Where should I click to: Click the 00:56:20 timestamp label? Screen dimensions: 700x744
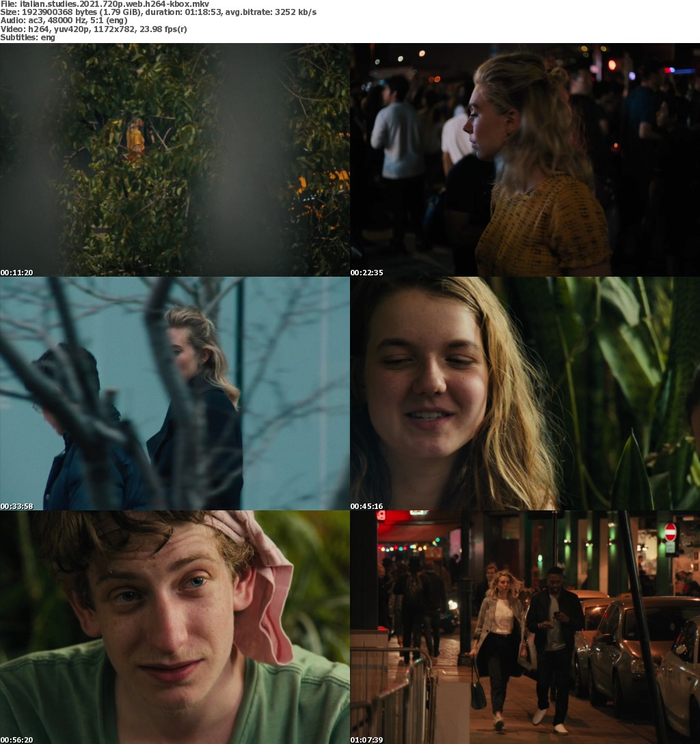click(x=16, y=739)
